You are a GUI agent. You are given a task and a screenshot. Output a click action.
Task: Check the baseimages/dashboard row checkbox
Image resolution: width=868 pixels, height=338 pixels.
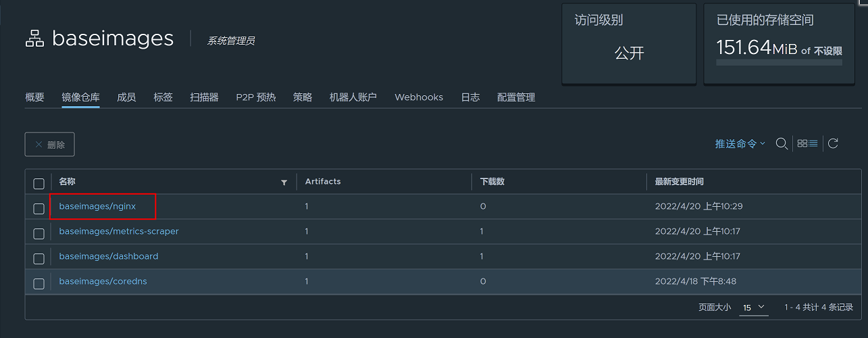[x=39, y=258]
